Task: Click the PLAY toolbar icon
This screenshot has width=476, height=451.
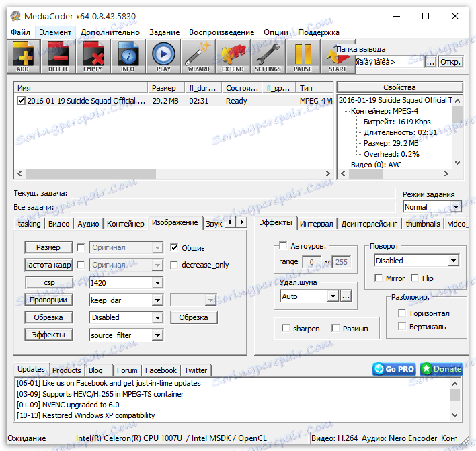Action: click(x=163, y=56)
